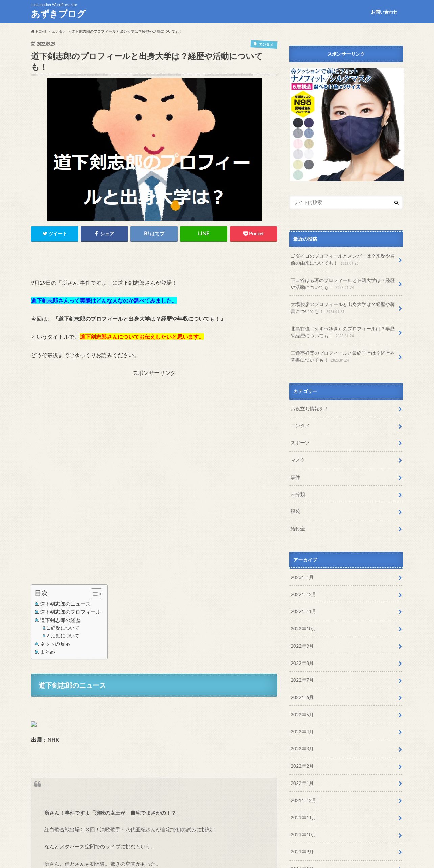
Task: Click the featured 道下剣志郎 header image
Action: point(154,149)
